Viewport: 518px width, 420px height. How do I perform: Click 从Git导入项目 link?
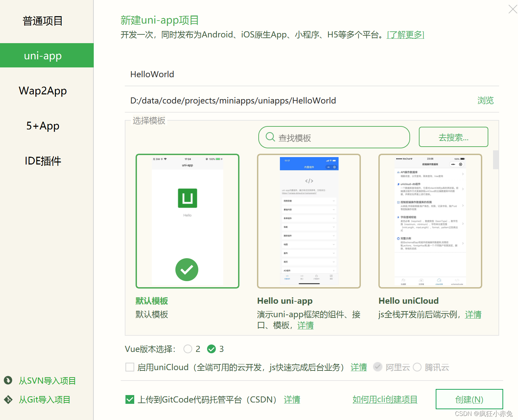click(45, 399)
